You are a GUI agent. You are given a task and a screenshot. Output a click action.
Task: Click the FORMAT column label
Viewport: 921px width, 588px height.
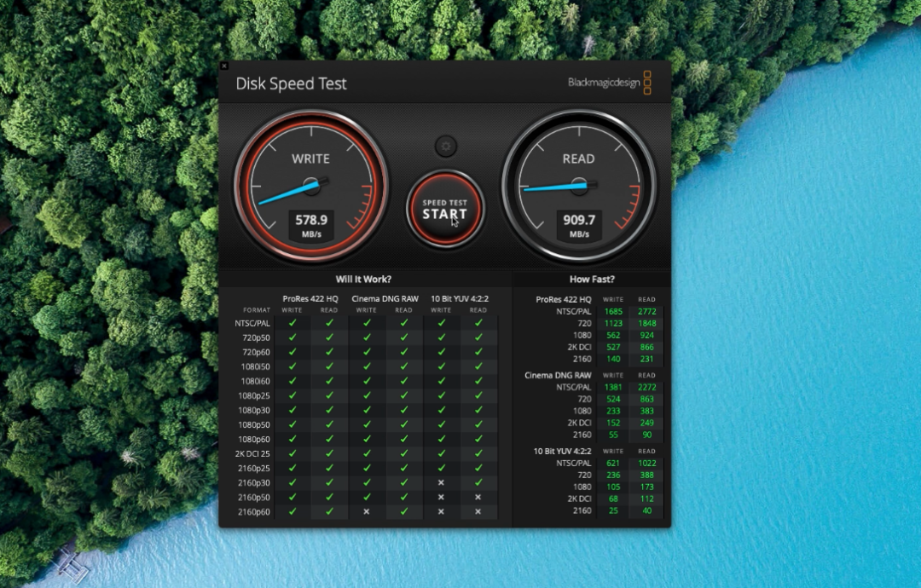tap(257, 310)
